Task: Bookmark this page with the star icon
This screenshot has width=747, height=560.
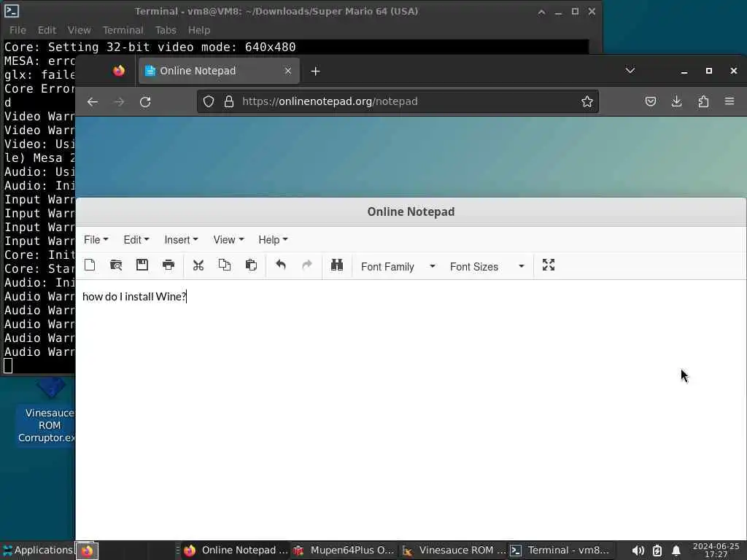Action: coord(587,101)
